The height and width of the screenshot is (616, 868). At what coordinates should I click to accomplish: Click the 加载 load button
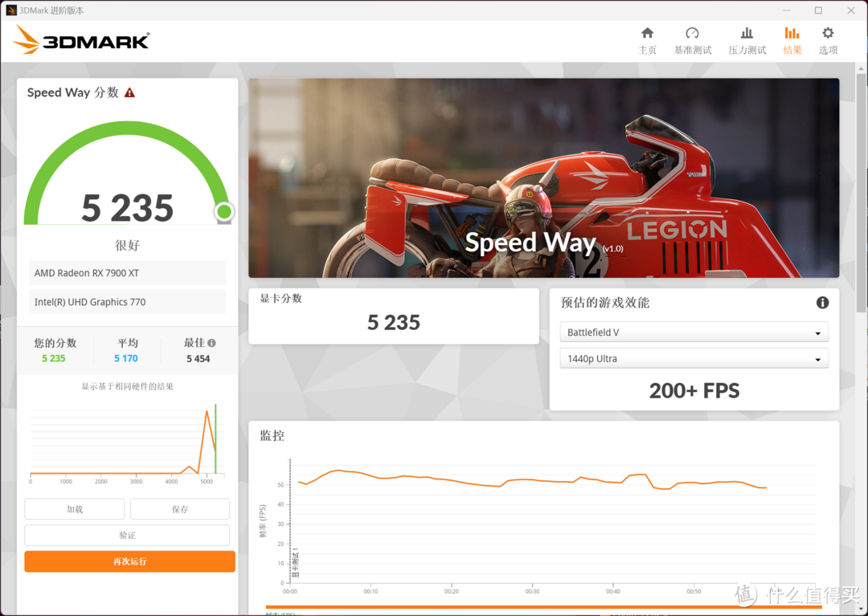click(x=74, y=508)
